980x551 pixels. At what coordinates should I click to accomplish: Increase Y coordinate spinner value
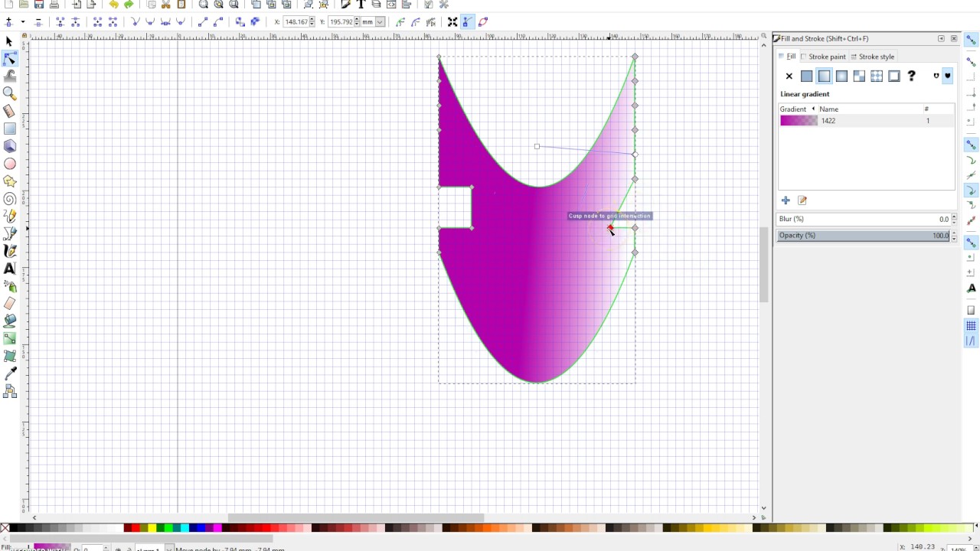pos(356,20)
